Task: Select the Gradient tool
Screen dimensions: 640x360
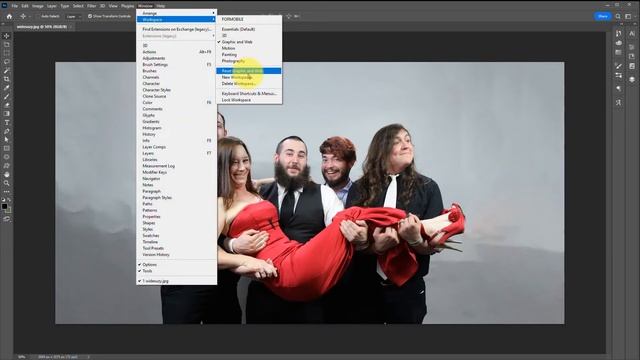Action: [x=7, y=114]
